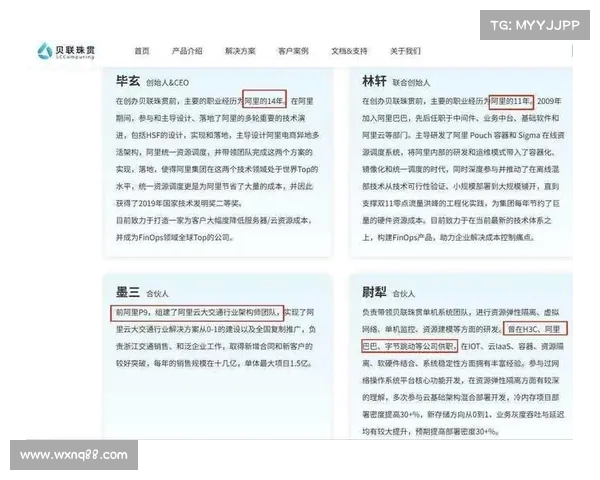Click the line starting 前阿里P9
Screen dimensions: 600x480
[215, 312]
